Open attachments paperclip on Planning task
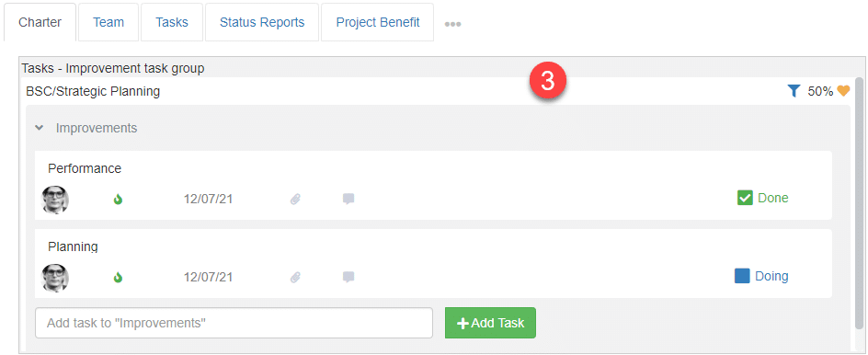This screenshot has height=355, width=868. [x=295, y=277]
